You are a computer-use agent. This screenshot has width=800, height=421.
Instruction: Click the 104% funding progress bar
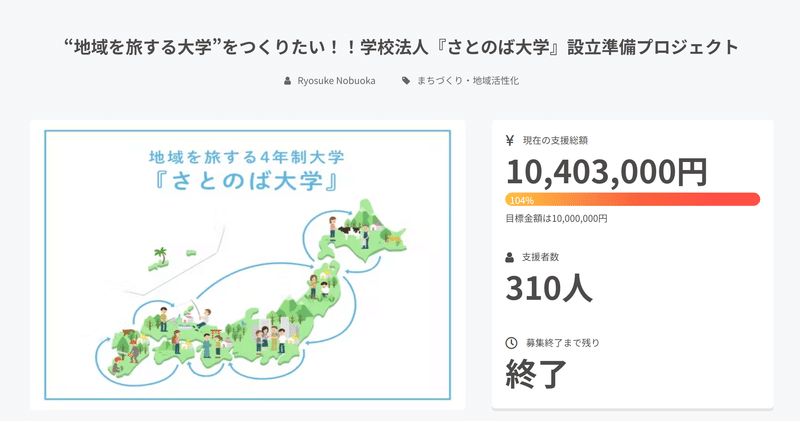pos(633,200)
